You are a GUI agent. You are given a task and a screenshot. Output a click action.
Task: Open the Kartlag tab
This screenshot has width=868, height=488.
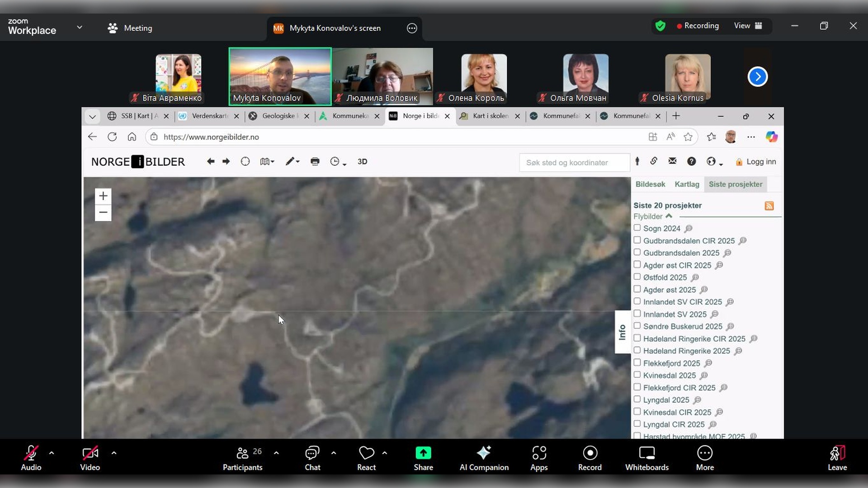(687, 184)
